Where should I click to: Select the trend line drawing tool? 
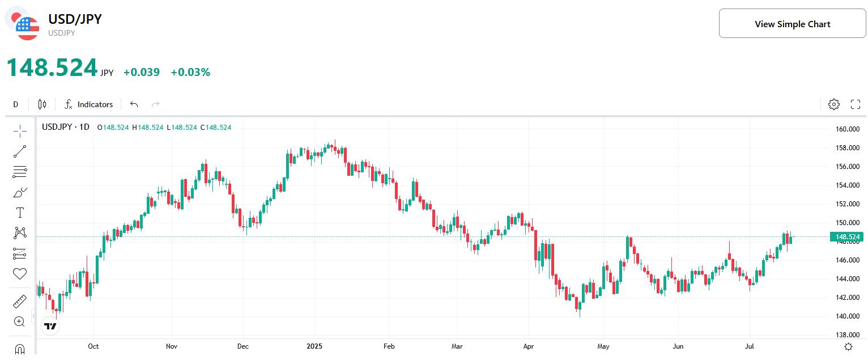pos(19,151)
